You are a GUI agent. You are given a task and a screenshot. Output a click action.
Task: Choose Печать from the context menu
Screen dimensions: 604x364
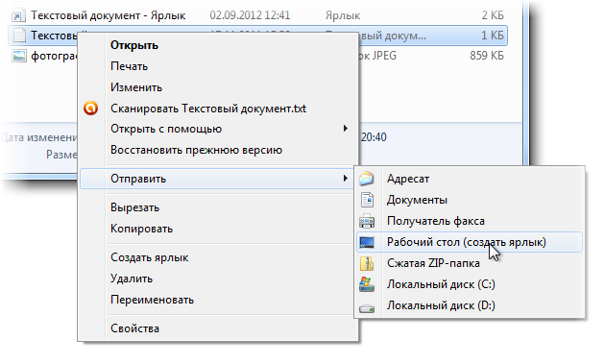218,66
